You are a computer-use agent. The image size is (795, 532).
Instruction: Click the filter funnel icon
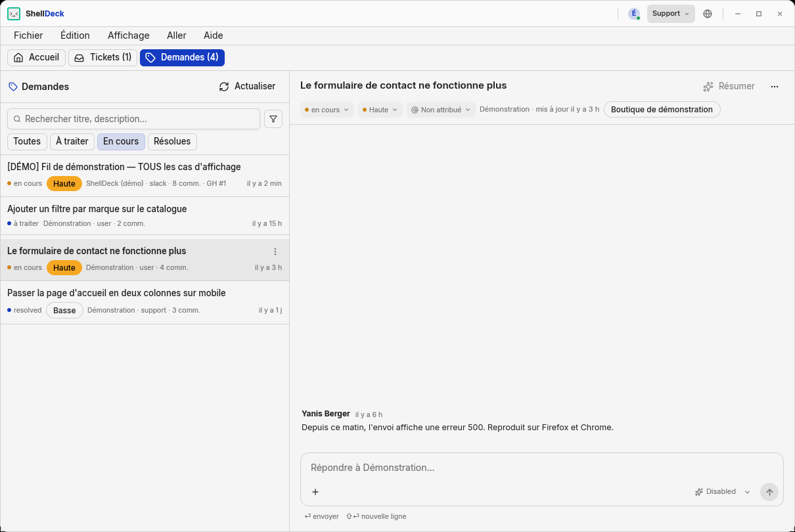[x=273, y=119]
